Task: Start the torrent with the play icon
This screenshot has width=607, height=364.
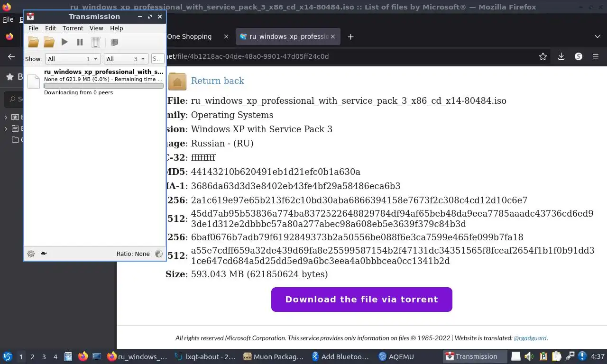Action: click(x=64, y=42)
